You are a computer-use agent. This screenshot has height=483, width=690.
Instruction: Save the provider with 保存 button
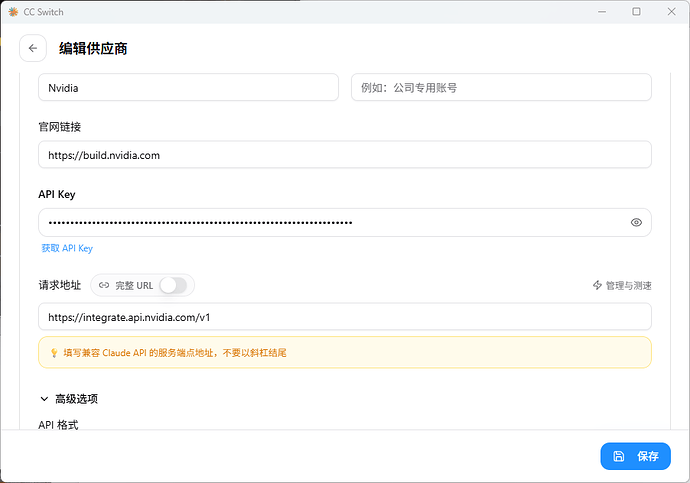tap(635, 456)
